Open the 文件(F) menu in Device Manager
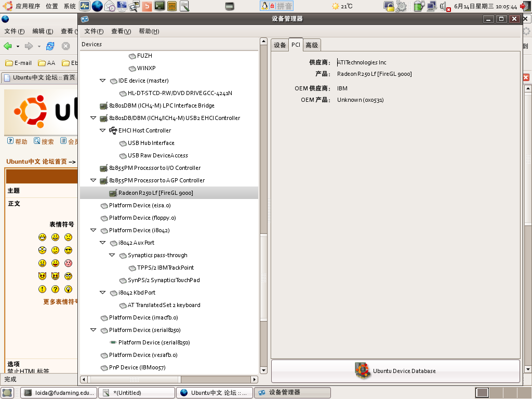 94,31
